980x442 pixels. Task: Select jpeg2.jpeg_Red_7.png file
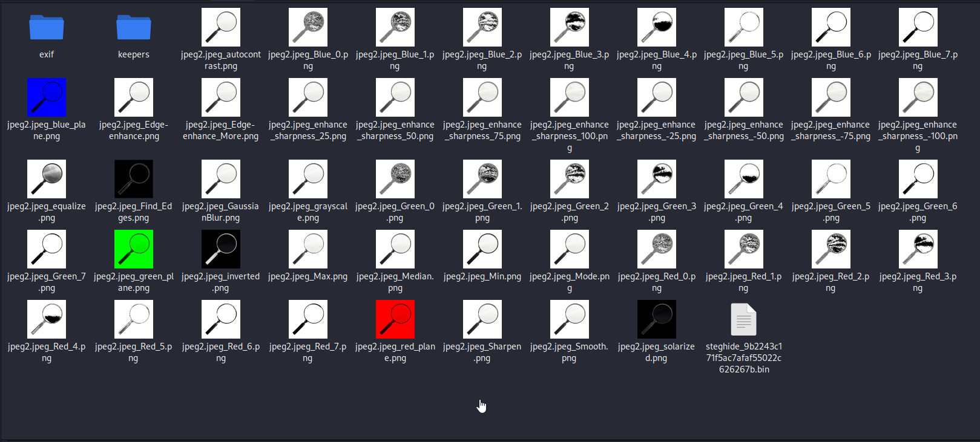(308, 319)
